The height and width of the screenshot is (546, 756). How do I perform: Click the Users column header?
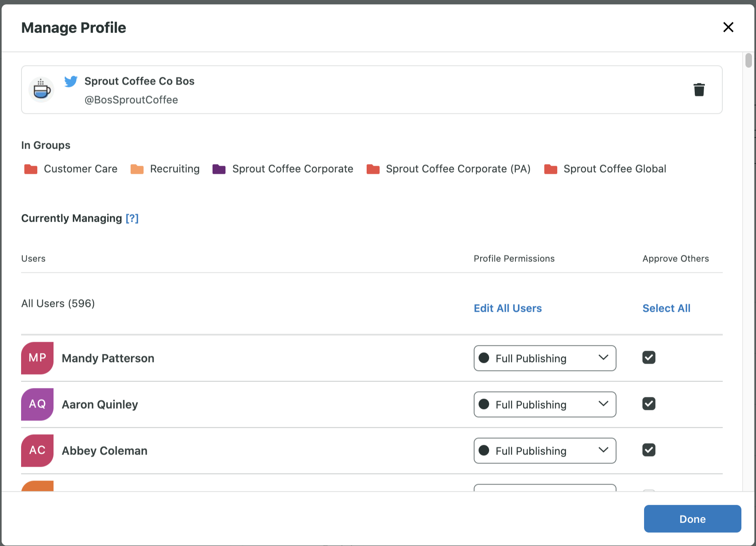(33, 258)
